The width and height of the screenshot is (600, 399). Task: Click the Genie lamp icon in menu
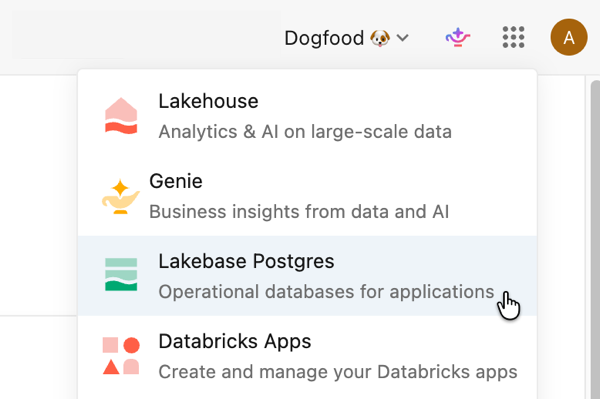121,197
